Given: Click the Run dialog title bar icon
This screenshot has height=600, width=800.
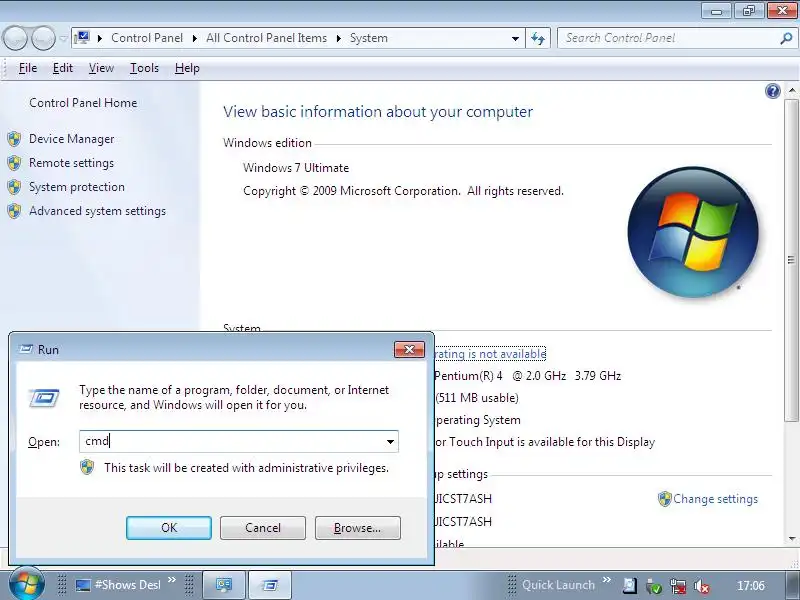Looking at the screenshot, I should click(26, 349).
